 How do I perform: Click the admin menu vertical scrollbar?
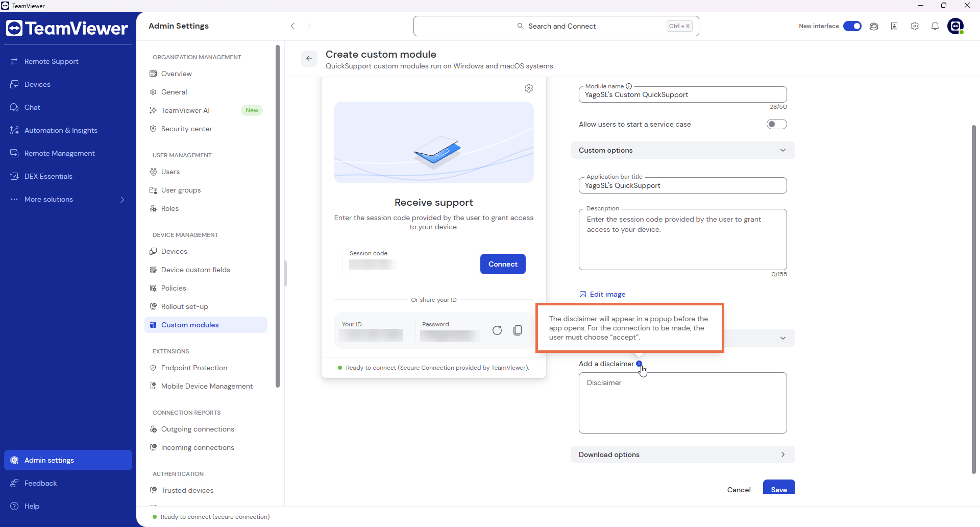click(x=278, y=216)
